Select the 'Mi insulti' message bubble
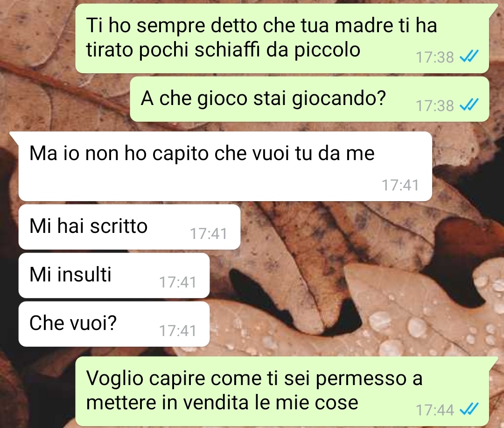This screenshot has height=428, width=504. 114,275
